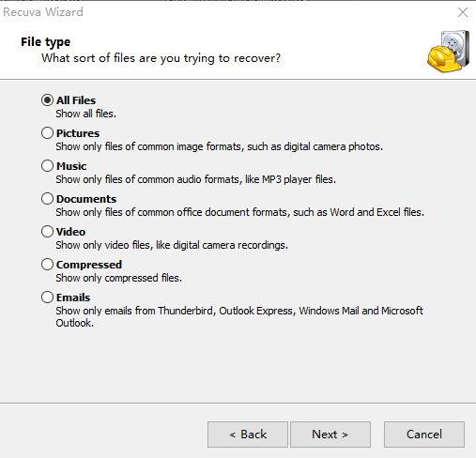Go back with the Back button
Image resolution: width=476 pixels, height=458 pixels.
[x=248, y=435]
